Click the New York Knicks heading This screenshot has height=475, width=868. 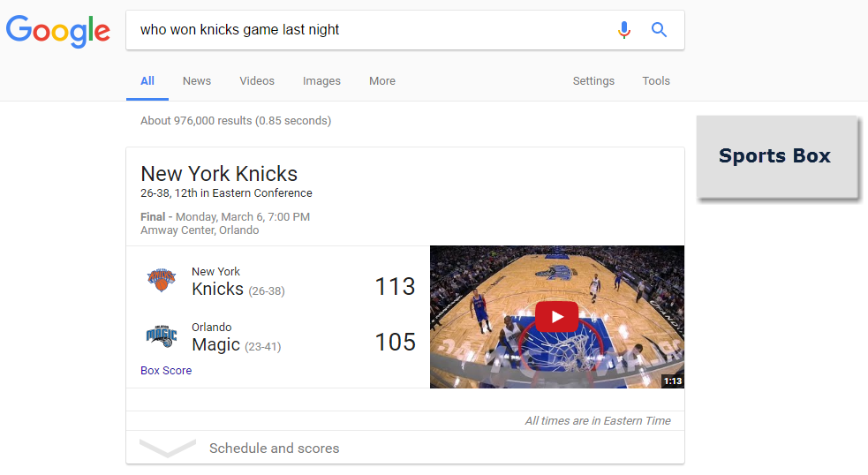click(219, 174)
